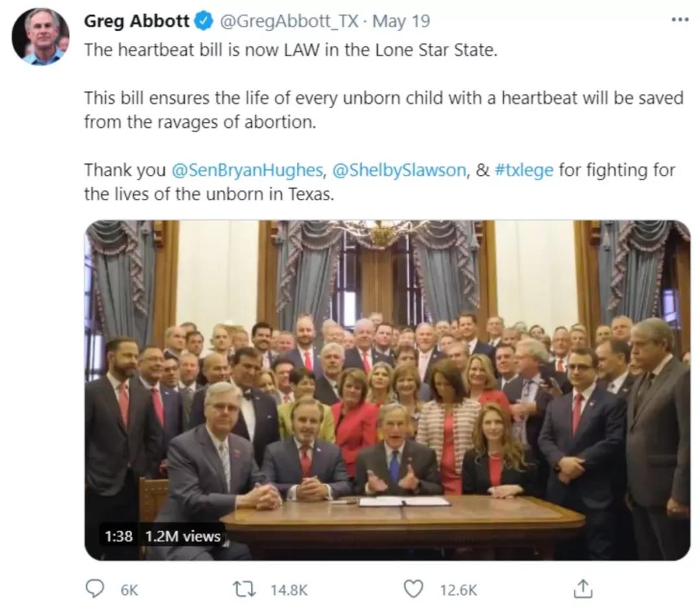Open the @ShelbySlawson mention
The image size is (700, 610).
399,170
